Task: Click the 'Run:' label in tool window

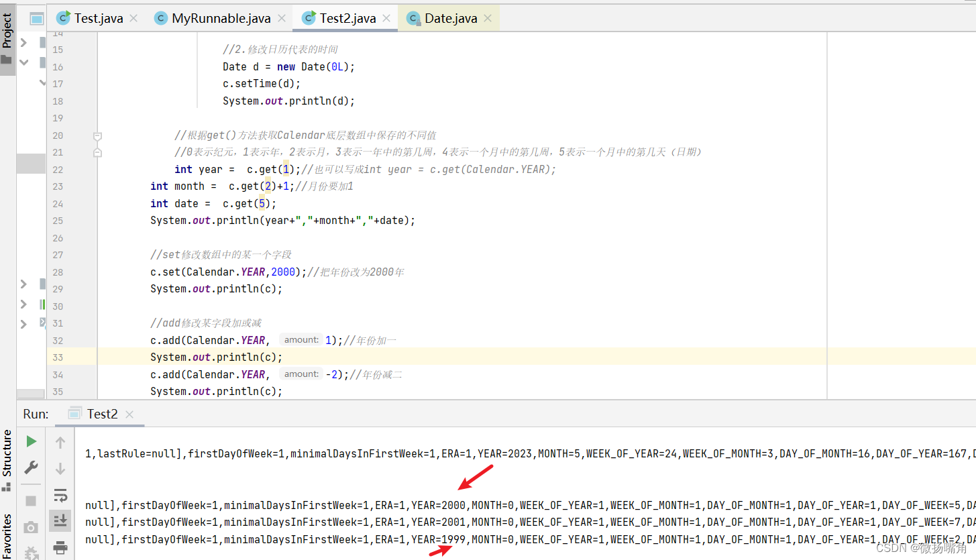Action: pos(36,414)
